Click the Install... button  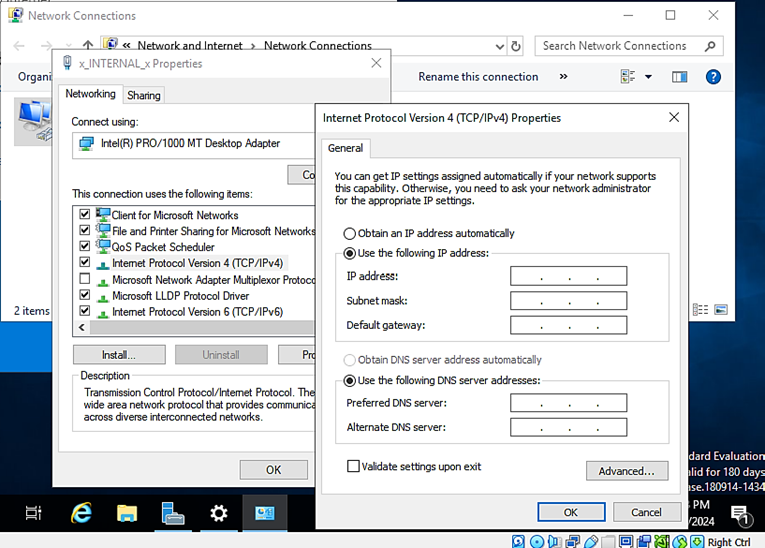coord(118,355)
